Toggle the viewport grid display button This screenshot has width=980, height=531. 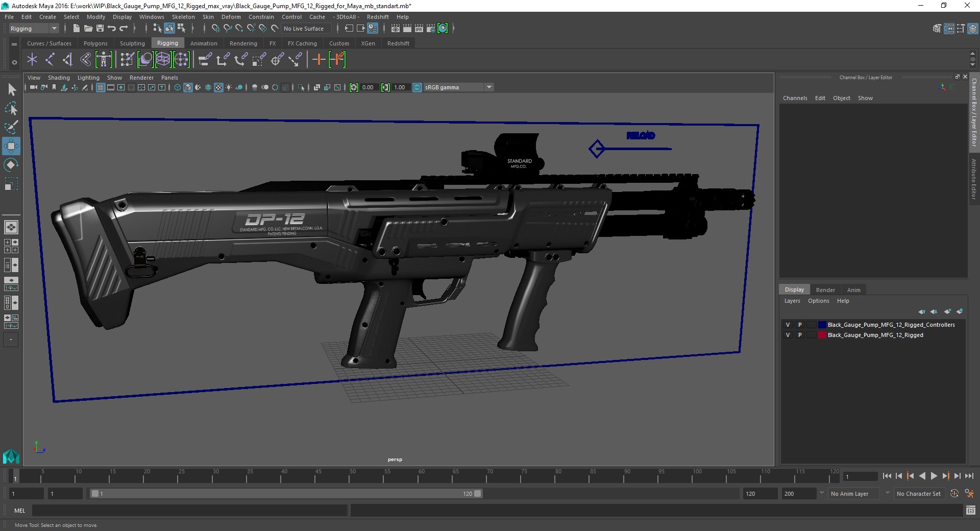(x=101, y=87)
